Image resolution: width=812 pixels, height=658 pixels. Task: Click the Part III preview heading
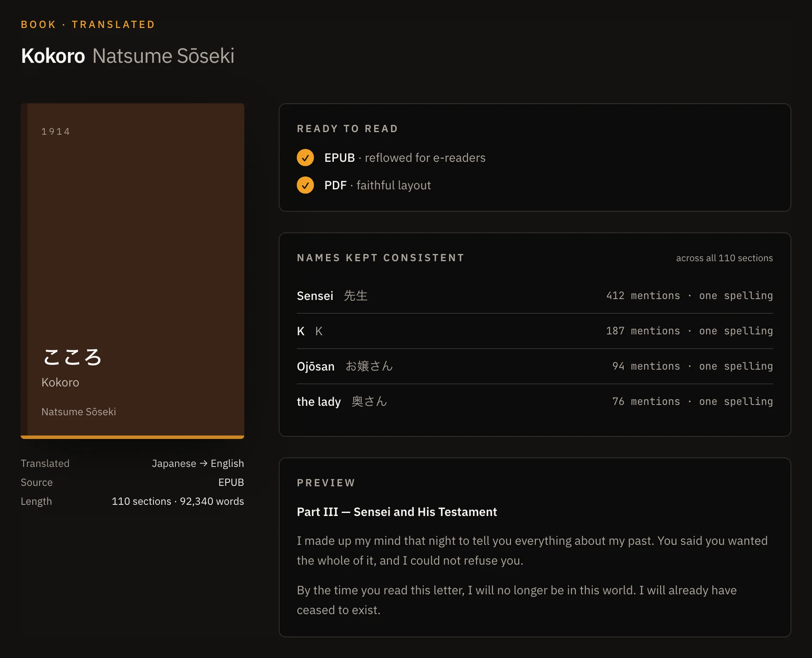pos(397,512)
